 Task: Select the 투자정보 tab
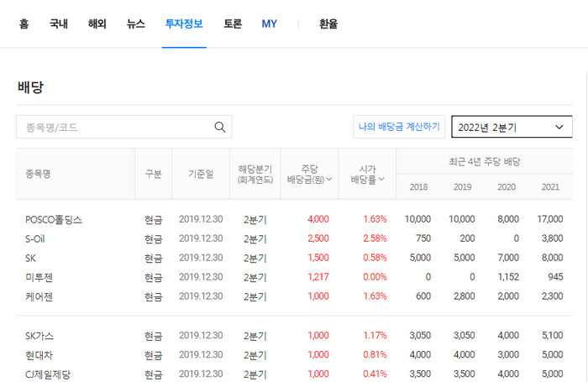[184, 24]
